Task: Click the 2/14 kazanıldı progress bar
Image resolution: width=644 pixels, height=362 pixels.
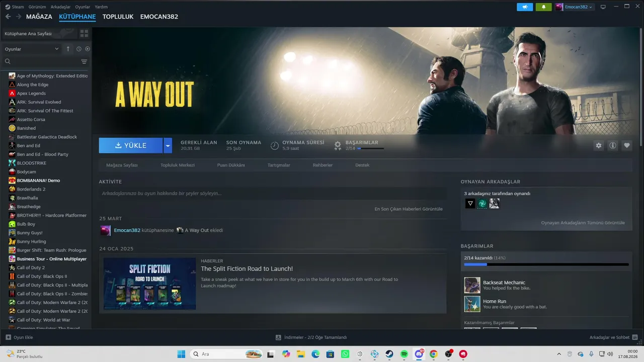Action: (x=546, y=264)
